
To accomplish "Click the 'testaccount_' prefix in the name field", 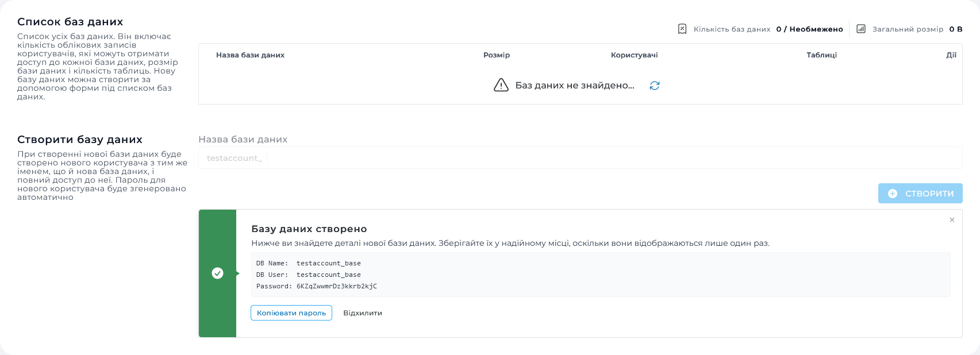I will coord(234,158).
